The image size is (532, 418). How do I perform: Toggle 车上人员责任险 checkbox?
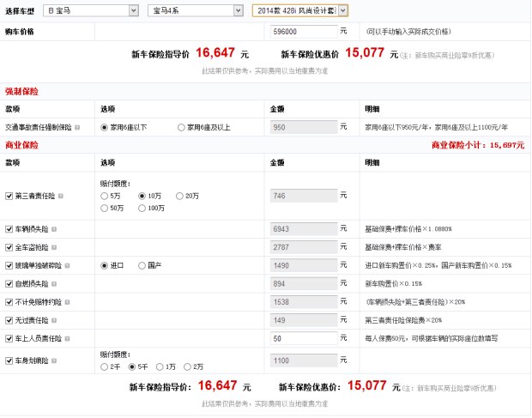click(x=9, y=339)
